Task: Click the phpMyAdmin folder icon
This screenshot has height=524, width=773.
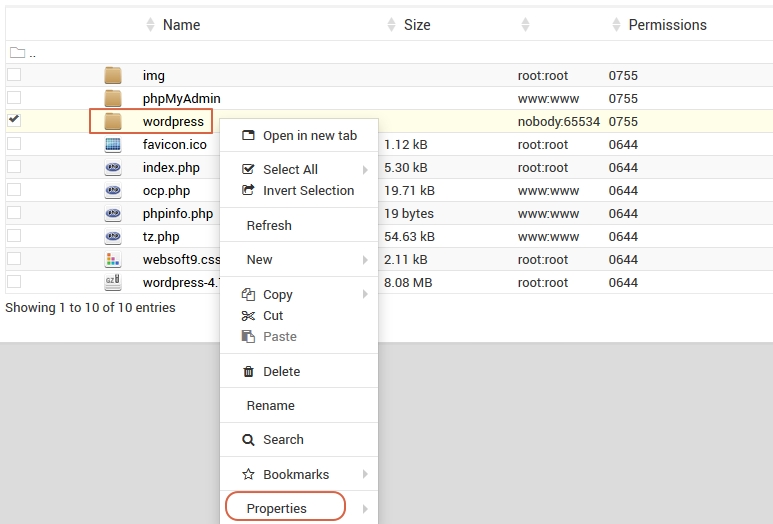Action: click(x=113, y=98)
